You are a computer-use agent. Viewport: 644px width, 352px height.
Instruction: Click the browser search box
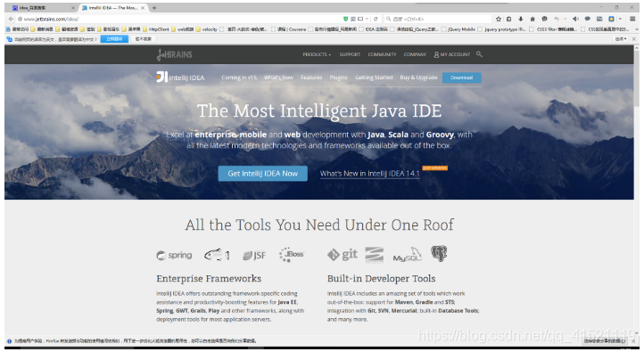438,19
